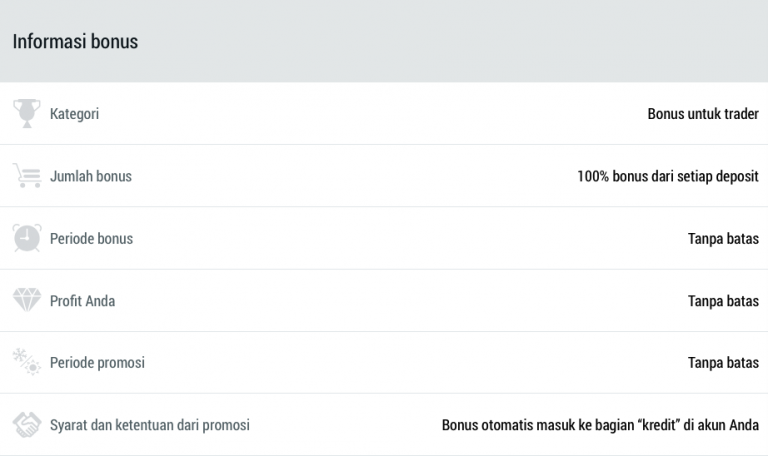Click the shopping cart icon for Jumlah bonus

(26, 176)
